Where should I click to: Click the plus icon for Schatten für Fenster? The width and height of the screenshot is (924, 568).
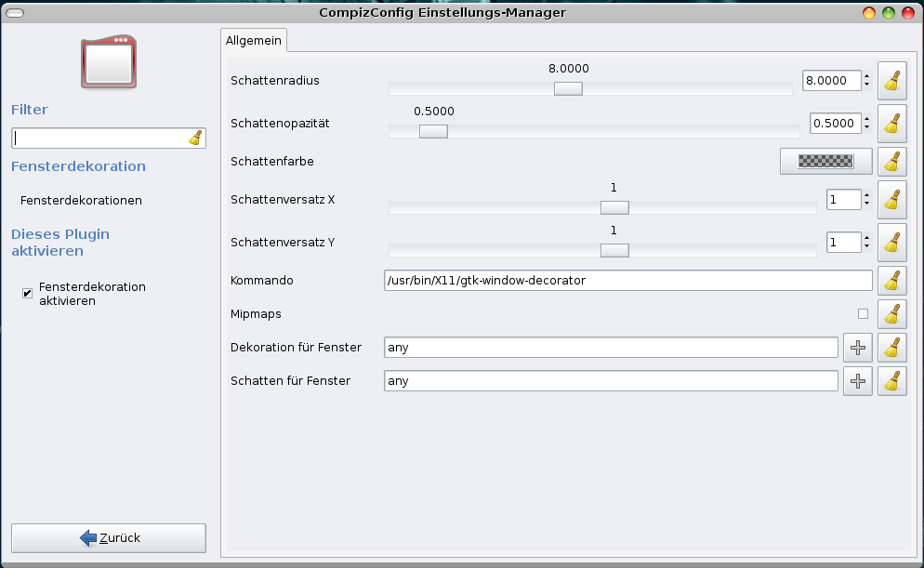(857, 381)
